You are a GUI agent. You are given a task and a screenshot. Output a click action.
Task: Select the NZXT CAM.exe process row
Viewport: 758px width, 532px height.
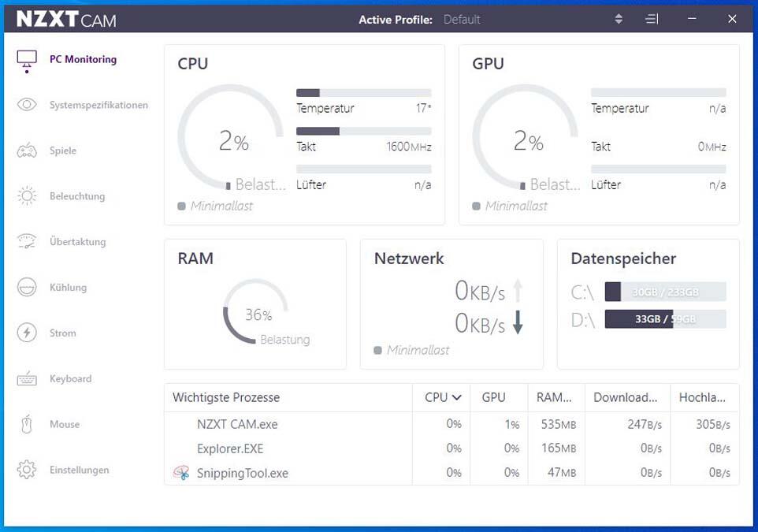451,424
